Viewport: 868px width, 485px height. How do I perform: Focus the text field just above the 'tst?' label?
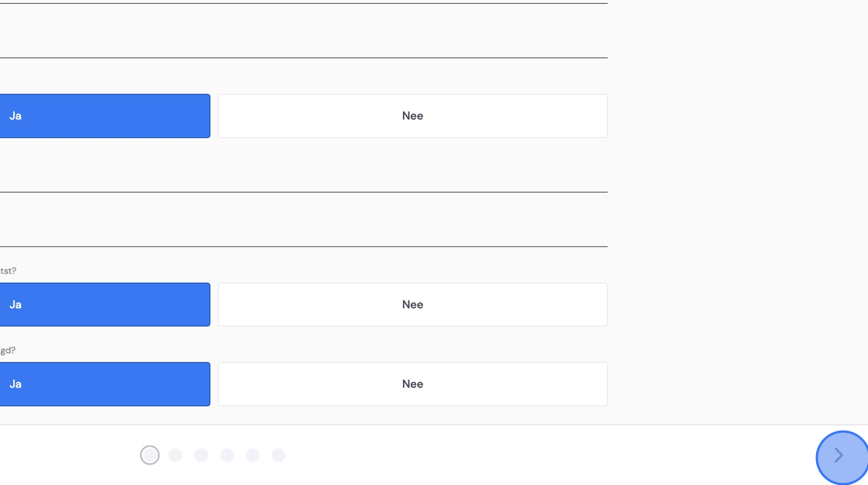[303, 220]
